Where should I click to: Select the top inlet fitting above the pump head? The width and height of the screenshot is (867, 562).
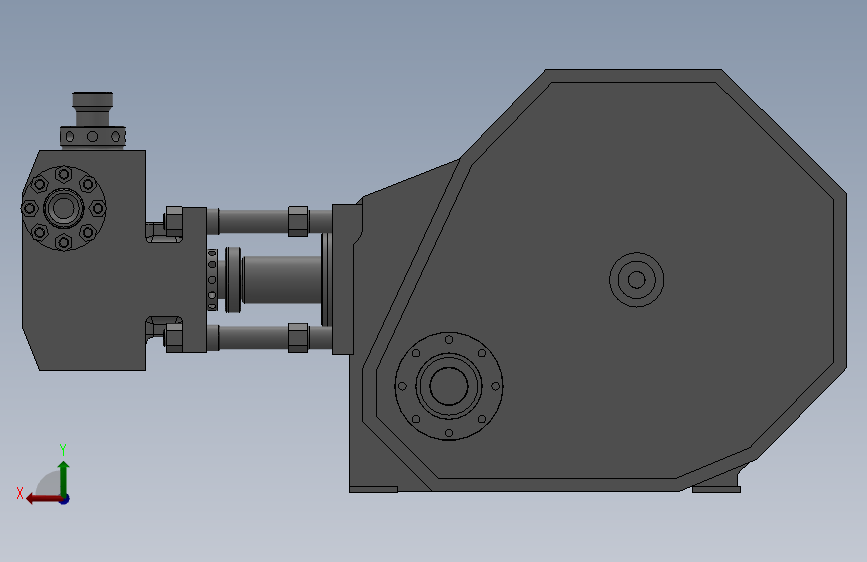[x=92, y=119]
